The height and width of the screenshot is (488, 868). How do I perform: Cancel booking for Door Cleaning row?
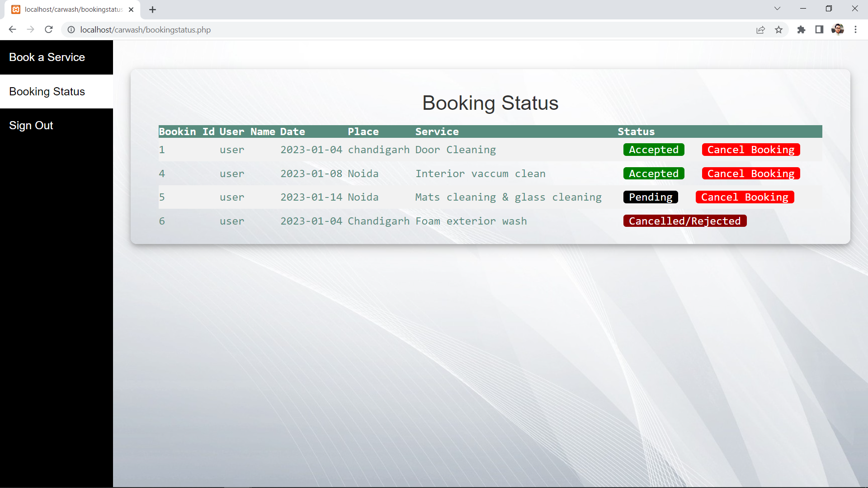pyautogui.click(x=750, y=150)
